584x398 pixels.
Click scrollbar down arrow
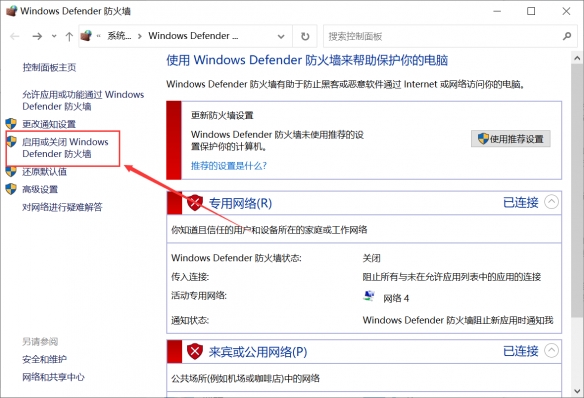pos(577,391)
